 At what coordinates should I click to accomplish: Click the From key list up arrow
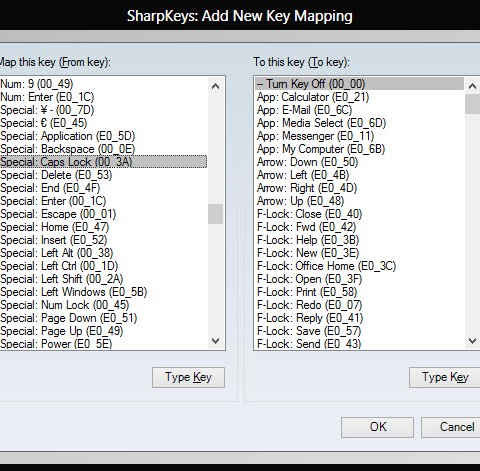(215, 86)
